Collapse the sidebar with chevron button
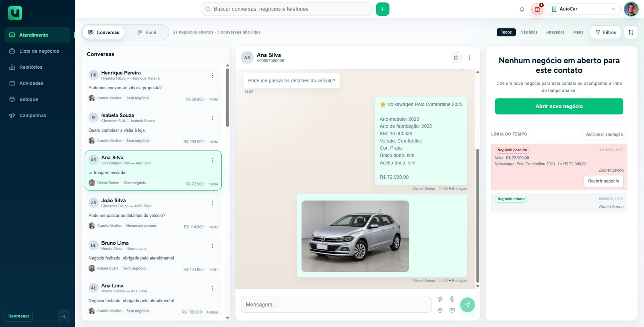 (64, 316)
